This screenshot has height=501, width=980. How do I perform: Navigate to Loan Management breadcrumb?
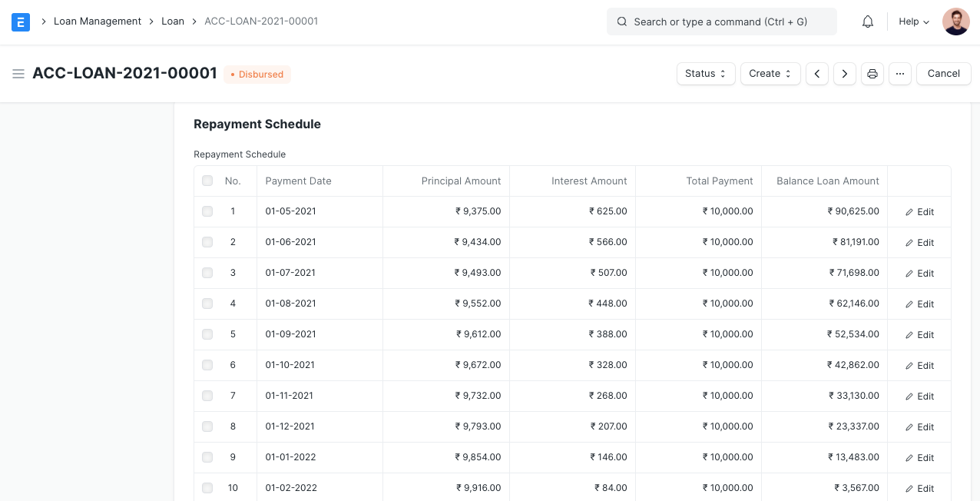pos(98,22)
